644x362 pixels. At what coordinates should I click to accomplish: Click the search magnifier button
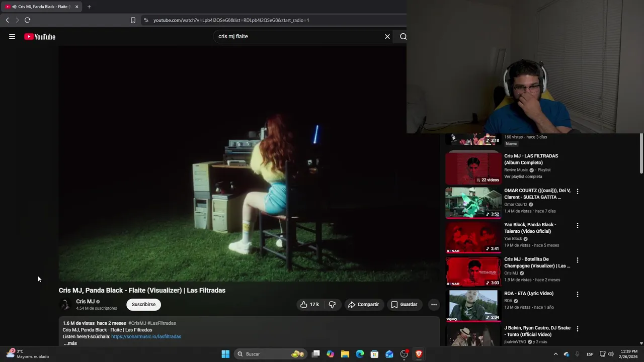tap(403, 37)
